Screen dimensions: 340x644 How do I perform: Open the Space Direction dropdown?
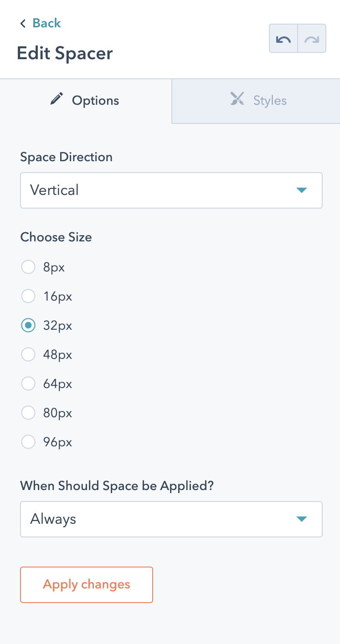tap(171, 190)
